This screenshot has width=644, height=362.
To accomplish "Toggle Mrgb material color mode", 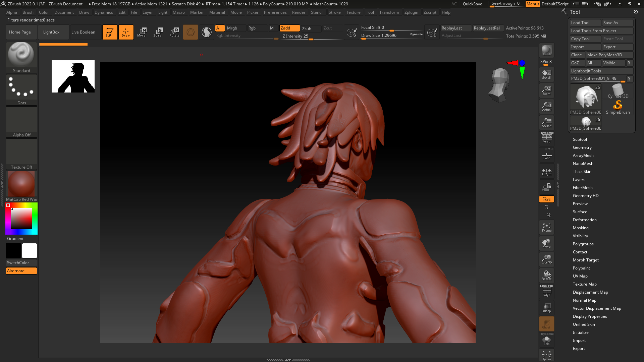I will click(x=232, y=28).
